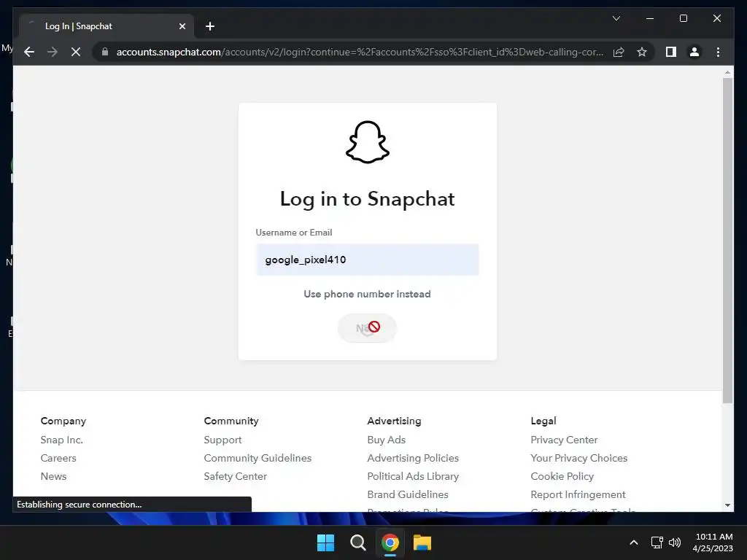
Task: Choose Use phone number instead
Action: tap(368, 294)
